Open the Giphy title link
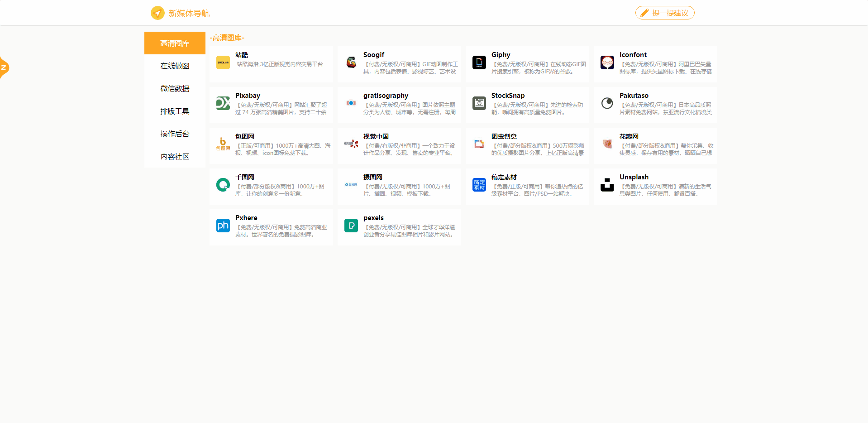Viewport: 868px width, 423px height. [501, 55]
